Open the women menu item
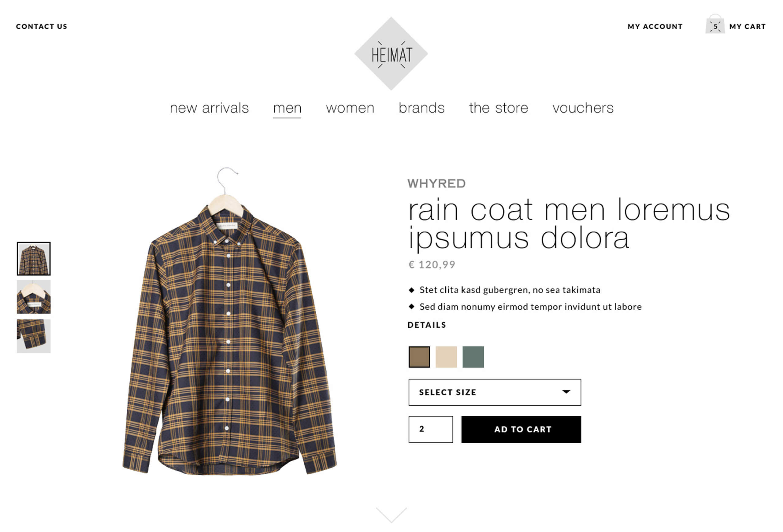This screenshot has height=532, width=783. pos(350,108)
